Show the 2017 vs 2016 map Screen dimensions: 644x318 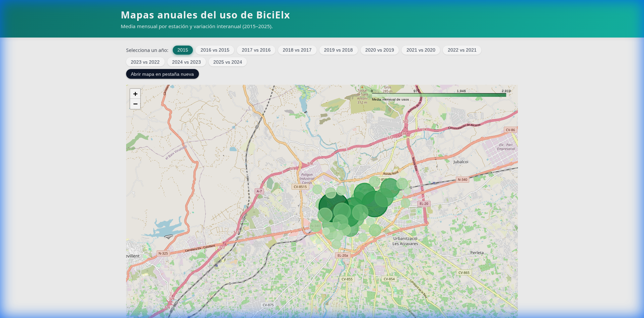tap(256, 50)
